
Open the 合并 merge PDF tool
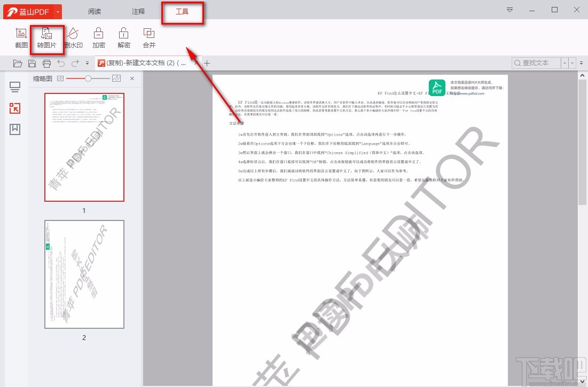click(149, 37)
